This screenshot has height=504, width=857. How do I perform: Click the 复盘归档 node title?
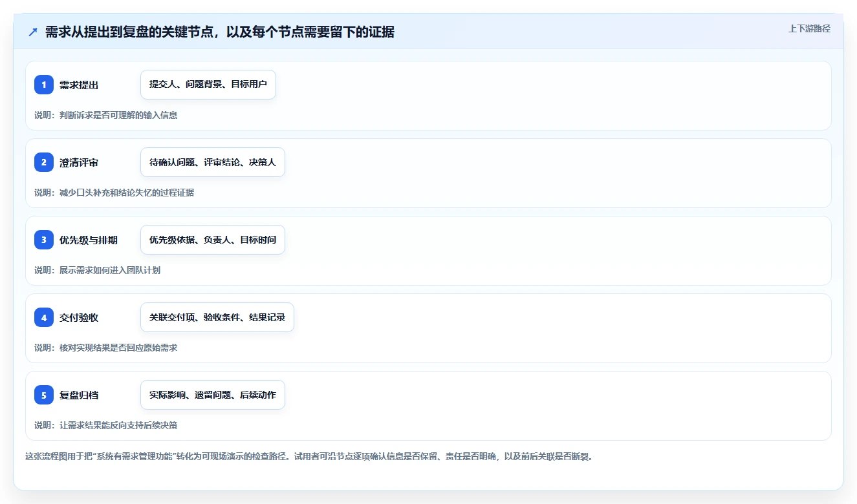pos(79,395)
